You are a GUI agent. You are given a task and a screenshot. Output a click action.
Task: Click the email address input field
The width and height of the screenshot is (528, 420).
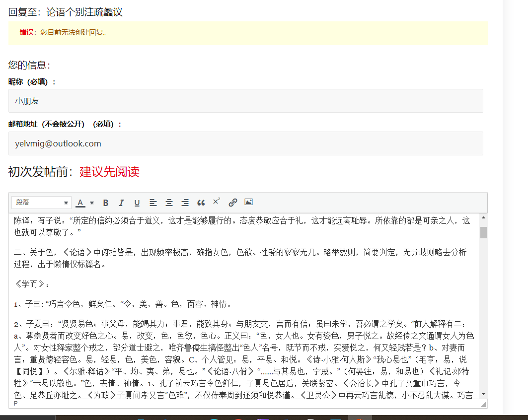click(x=245, y=143)
